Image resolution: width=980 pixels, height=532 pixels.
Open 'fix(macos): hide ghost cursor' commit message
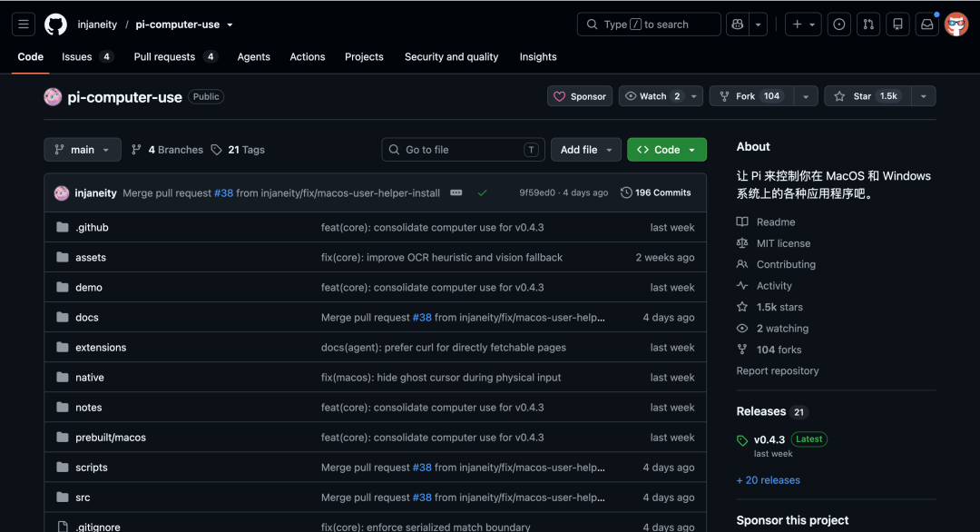441,377
